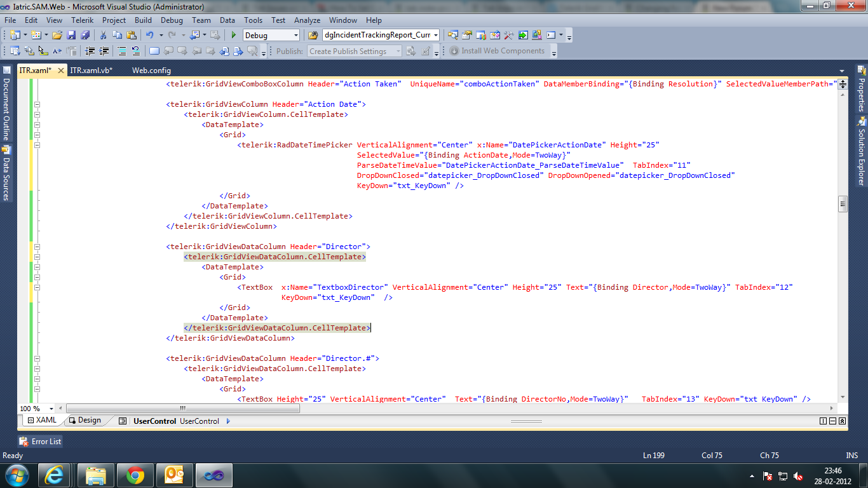Click the editor's vertical scrollbar thumb

tap(843, 204)
